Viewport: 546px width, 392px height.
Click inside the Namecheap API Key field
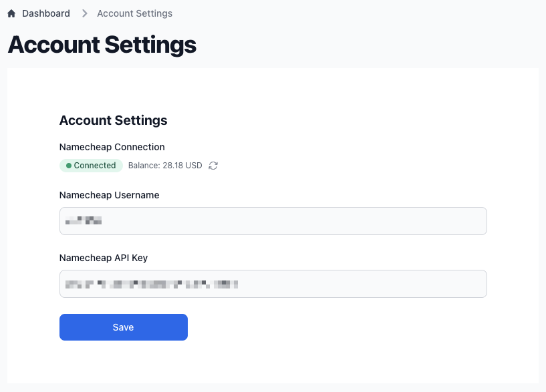[x=273, y=283]
